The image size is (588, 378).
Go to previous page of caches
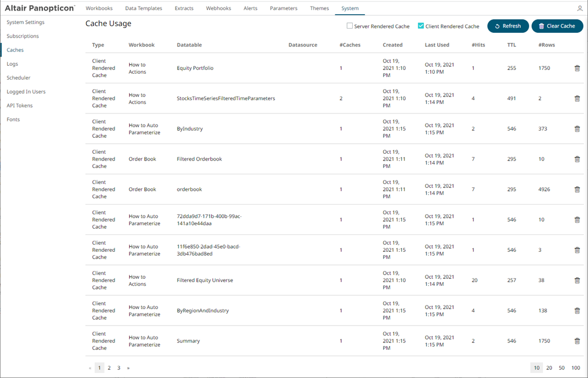tap(90, 368)
